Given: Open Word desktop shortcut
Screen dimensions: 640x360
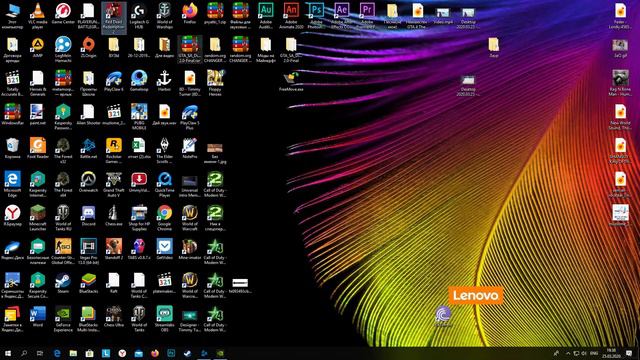Looking at the screenshot, I should coord(38,317).
